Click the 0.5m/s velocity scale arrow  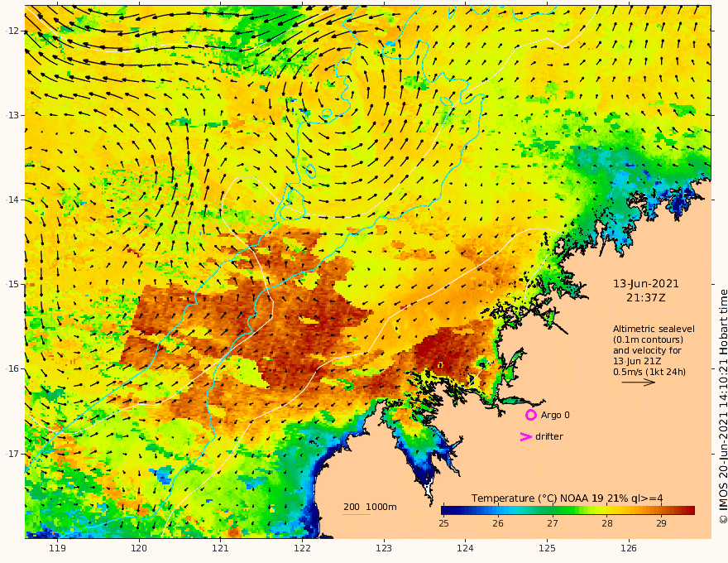[x=639, y=383]
